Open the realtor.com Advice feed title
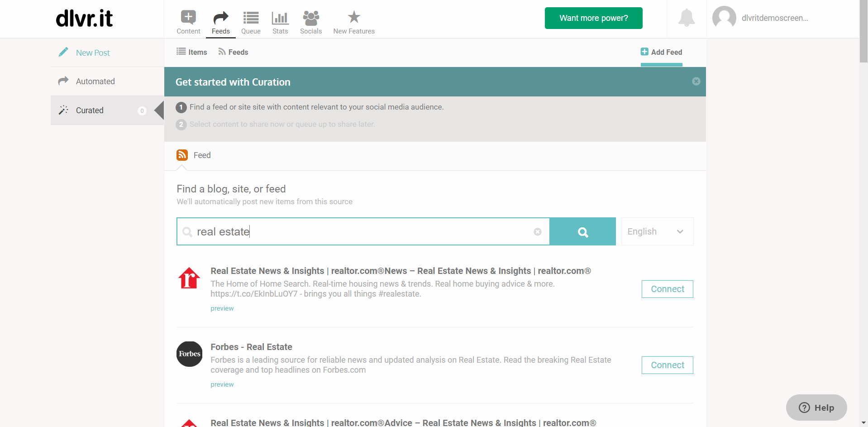Screen dimensions: 868x427 coord(403,422)
